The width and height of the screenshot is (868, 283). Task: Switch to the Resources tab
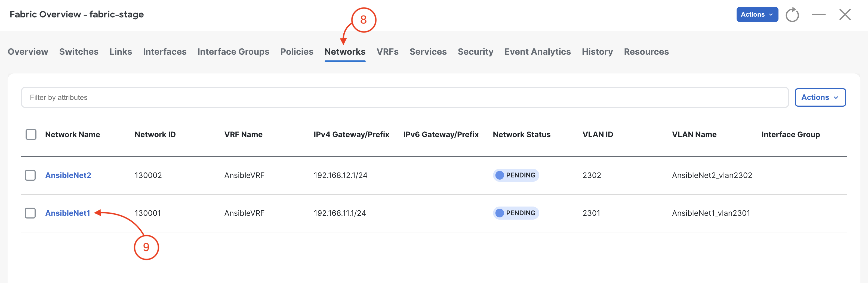click(x=646, y=51)
